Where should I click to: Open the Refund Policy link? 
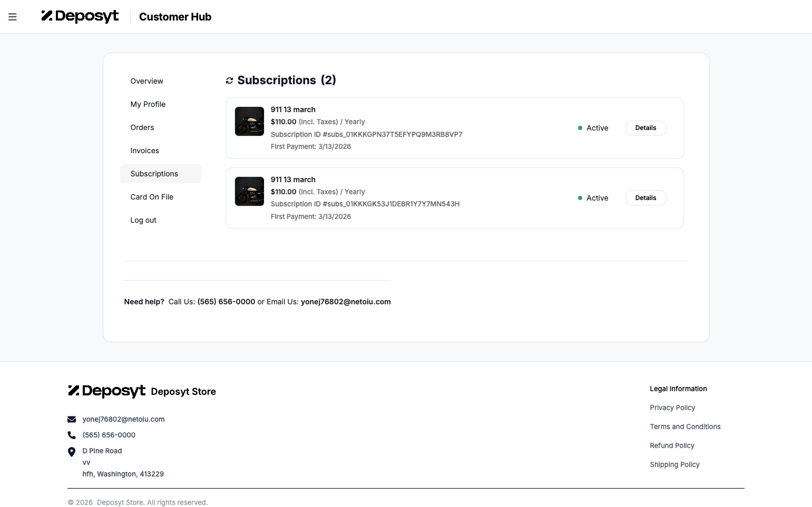point(672,445)
